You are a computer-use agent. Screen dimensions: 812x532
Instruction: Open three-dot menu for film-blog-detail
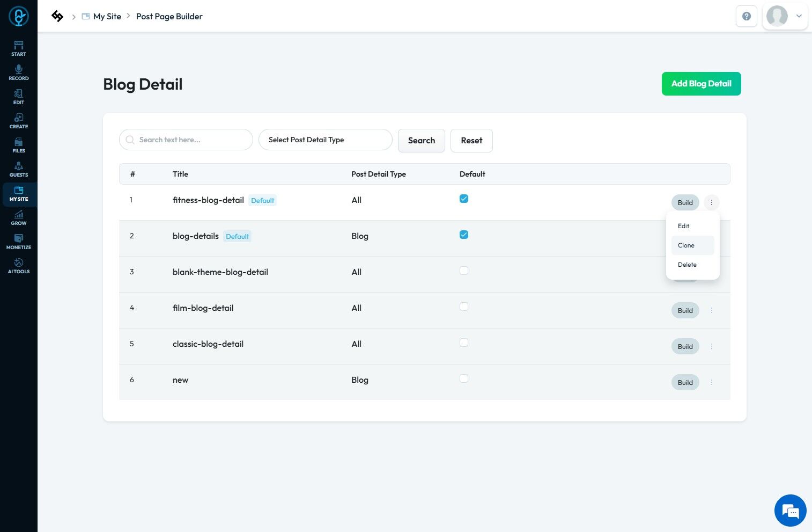712,310
